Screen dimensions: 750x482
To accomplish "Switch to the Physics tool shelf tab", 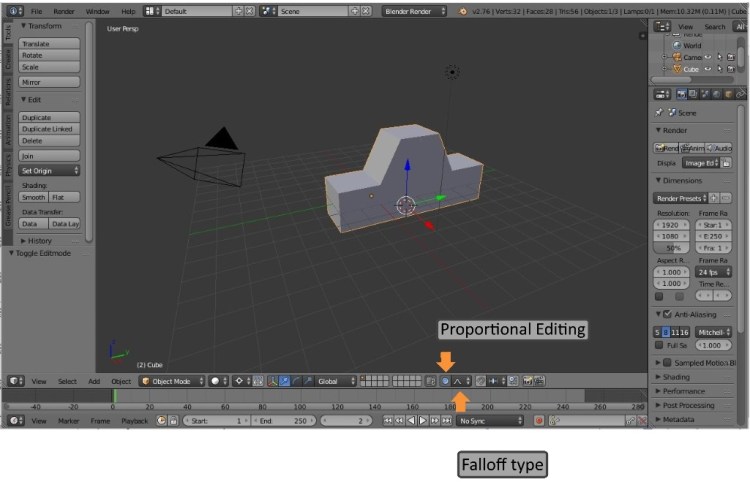I will (7, 163).
